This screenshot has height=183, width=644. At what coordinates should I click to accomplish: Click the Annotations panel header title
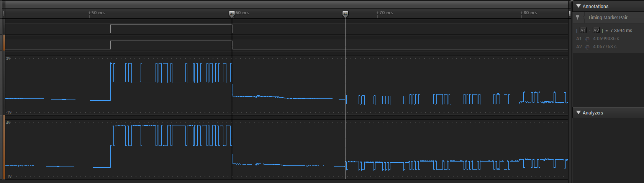point(595,7)
